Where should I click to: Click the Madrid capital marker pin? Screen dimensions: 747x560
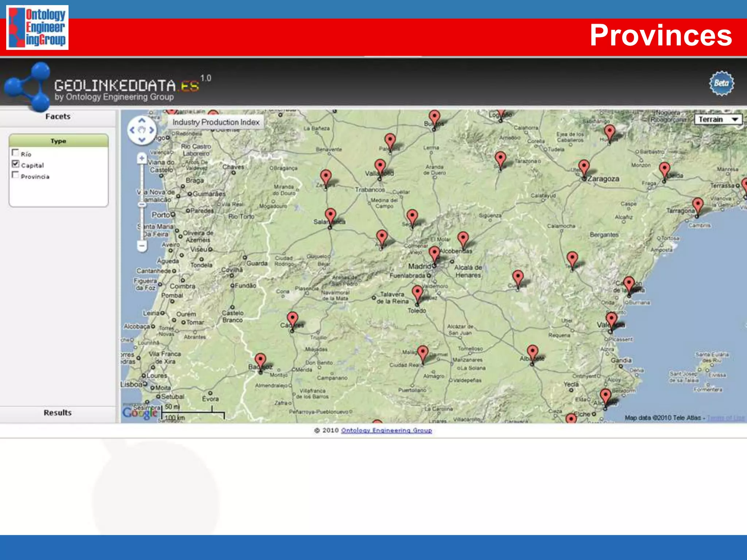[x=434, y=253]
